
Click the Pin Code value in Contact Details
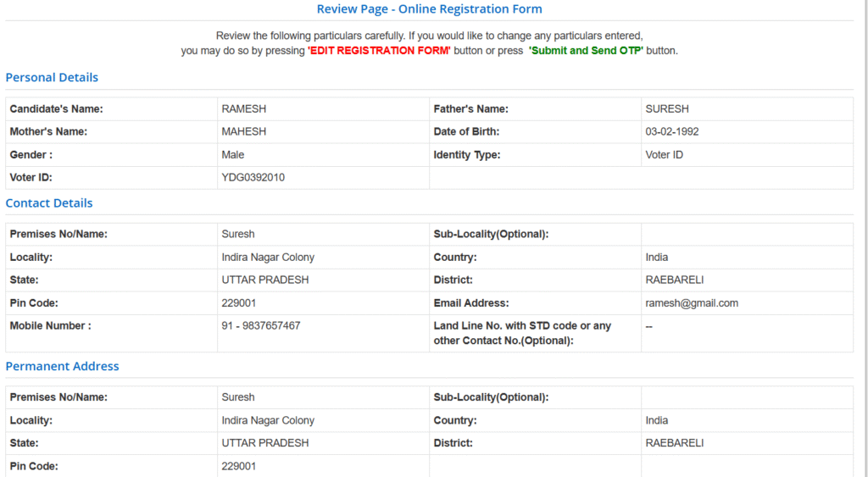point(239,303)
